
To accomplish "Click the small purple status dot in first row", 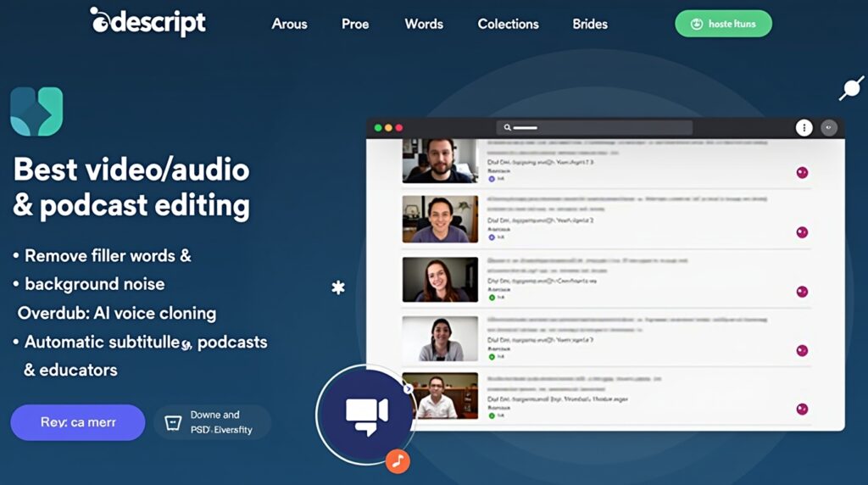I will (x=492, y=179).
